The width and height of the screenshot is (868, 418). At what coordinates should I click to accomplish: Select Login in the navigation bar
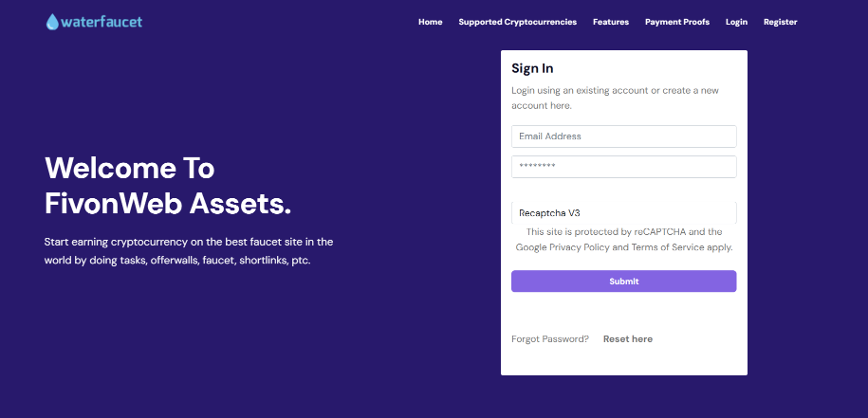coord(736,22)
